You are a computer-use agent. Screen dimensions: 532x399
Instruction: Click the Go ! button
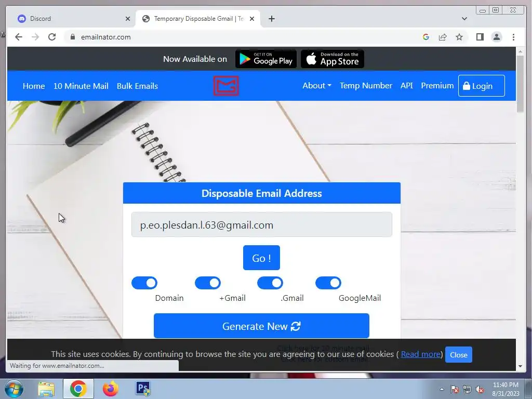(x=262, y=258)
